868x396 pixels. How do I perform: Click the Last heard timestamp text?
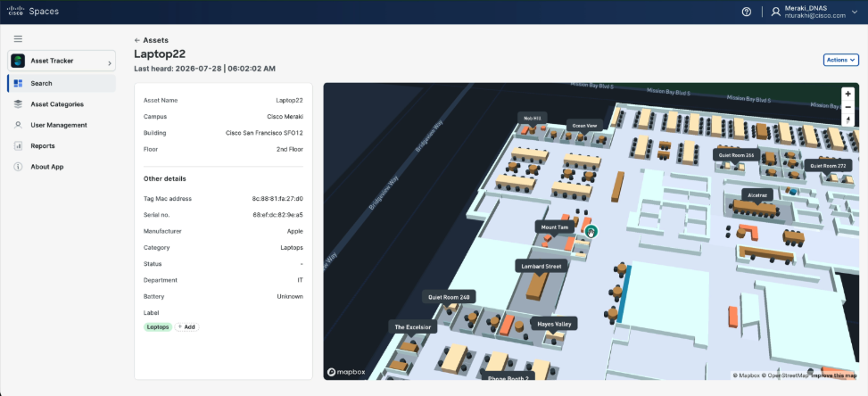click(x=205, y=69)
